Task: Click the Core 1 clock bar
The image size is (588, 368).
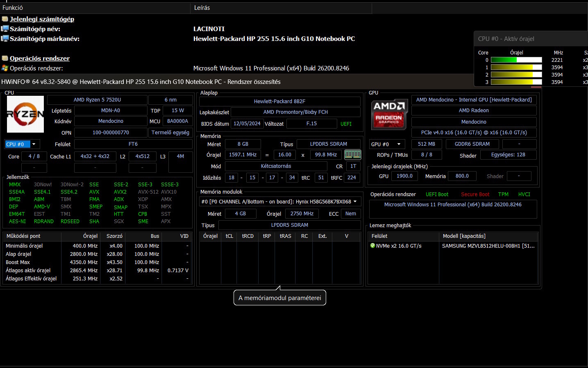Action: coord(516,67)
